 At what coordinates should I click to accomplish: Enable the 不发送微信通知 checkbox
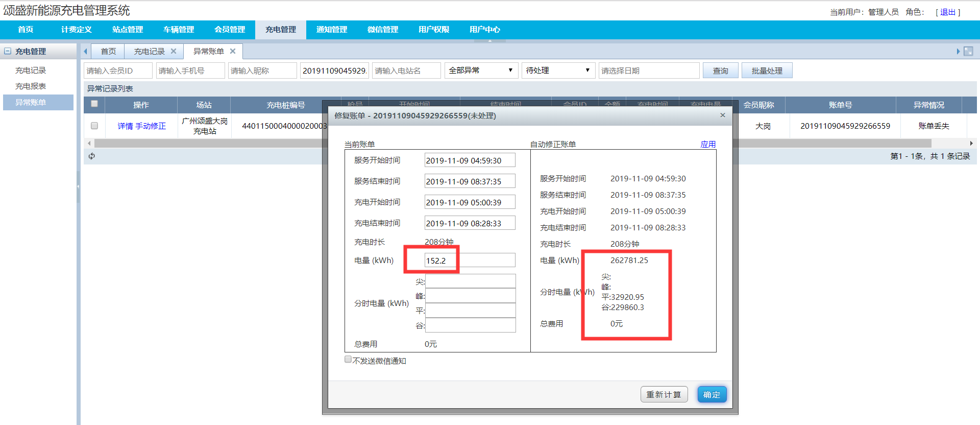348,360
